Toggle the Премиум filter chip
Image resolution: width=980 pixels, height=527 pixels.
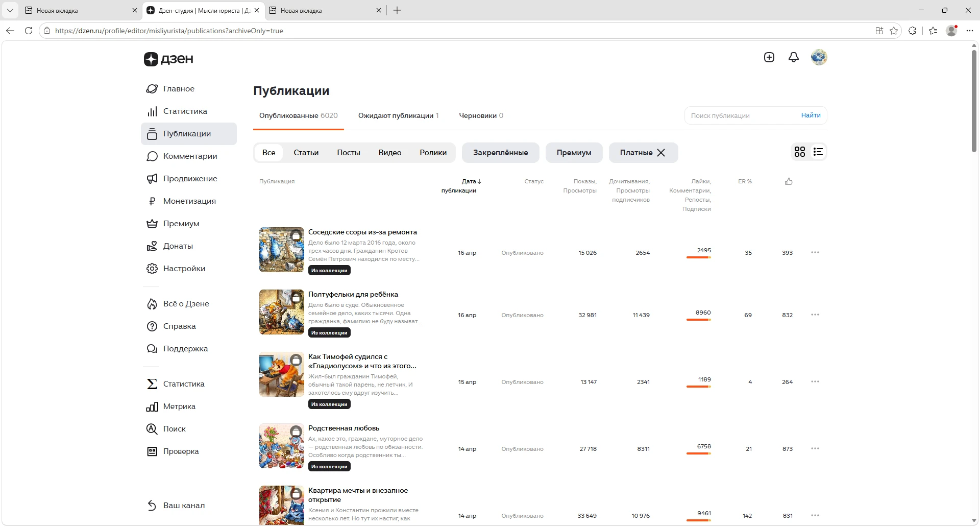[574, 153]
